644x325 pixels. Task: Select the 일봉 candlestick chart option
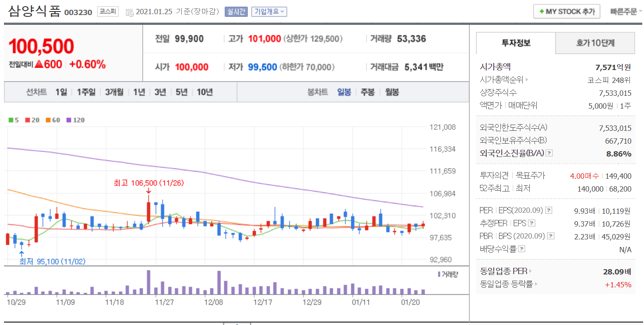click(344, 92)
